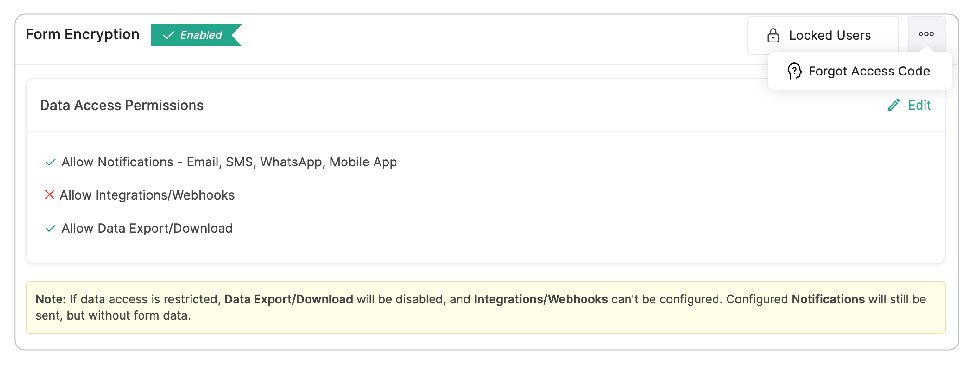Click the question-head icon near Forgot Access Code
Viewport: 980px width, 366px height.
point(794,71)
